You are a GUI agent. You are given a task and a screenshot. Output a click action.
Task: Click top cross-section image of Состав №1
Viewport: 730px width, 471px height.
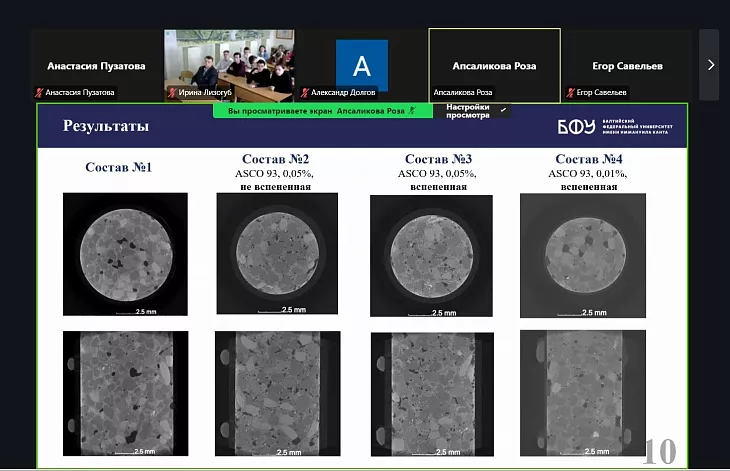pyautogui.click(x=125, y=254)
